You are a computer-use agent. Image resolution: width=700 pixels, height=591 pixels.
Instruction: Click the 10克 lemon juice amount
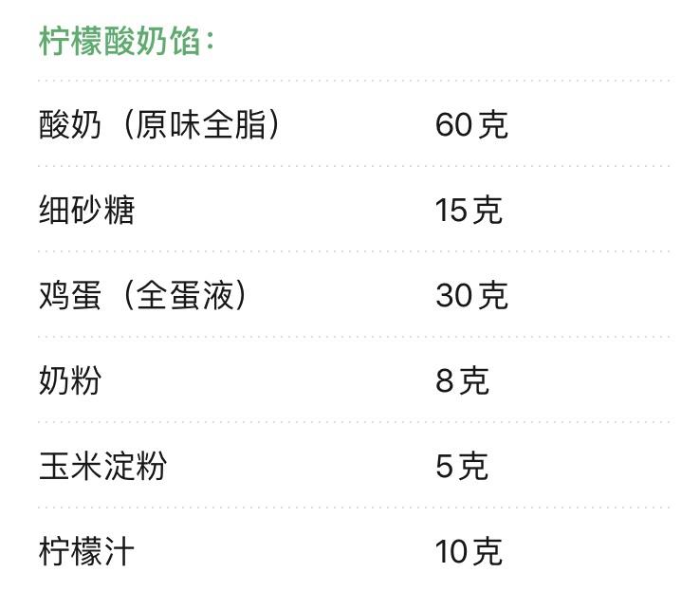469,551
